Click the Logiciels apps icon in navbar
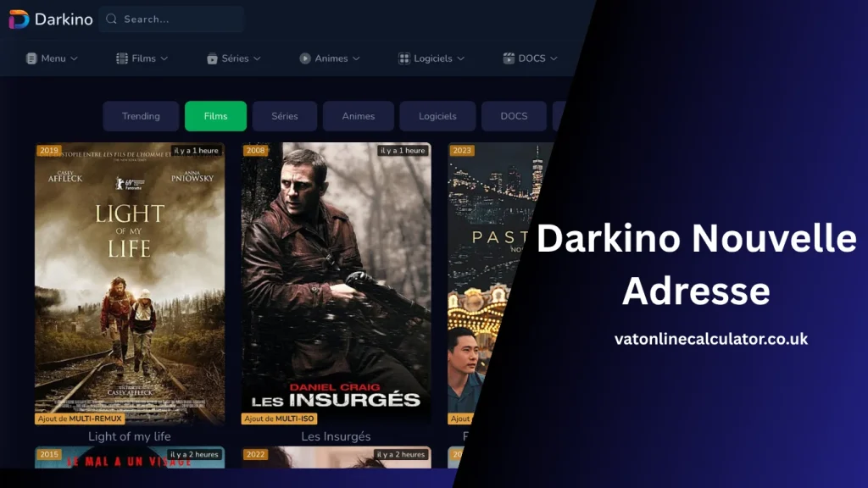The image size is (868, 488). [x=404, y=58]
